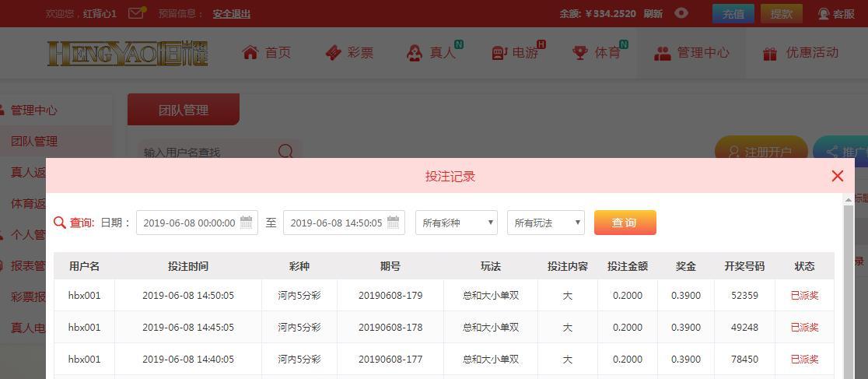Screen dimensions: 868x379
Task: Click the gift icon for 优惠活动
Action: (770, 53)
